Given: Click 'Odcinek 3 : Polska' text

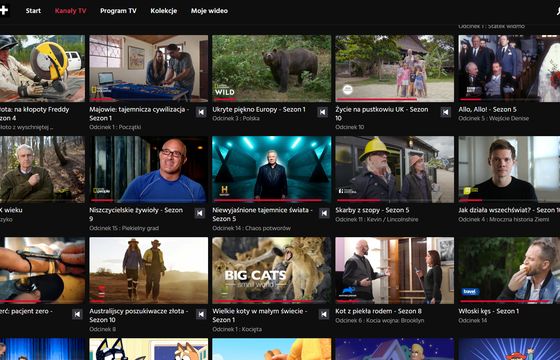Looking at the screenshot, I should pyautogui.click(x=236, y=118).
